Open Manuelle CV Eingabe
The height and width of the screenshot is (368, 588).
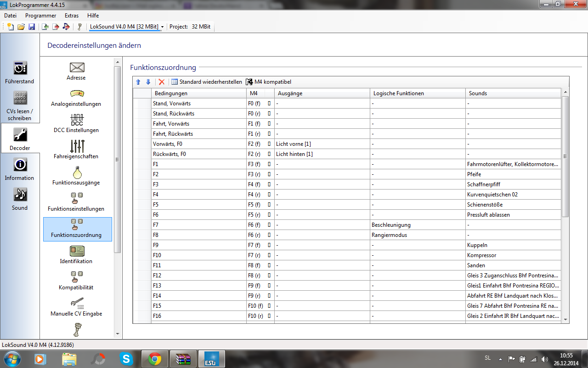click(77, 307)
